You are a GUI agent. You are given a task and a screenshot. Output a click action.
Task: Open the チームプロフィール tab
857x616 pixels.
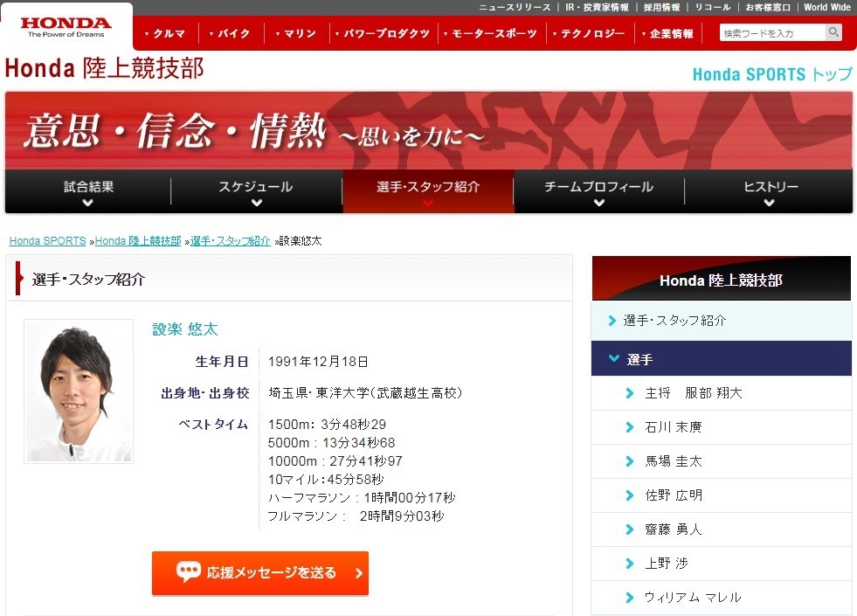point(598,192)
